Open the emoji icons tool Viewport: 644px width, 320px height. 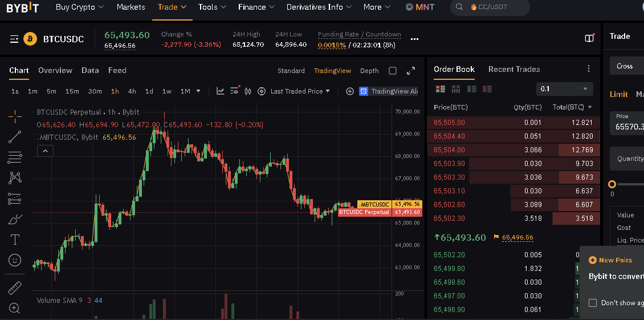point(15,260)
